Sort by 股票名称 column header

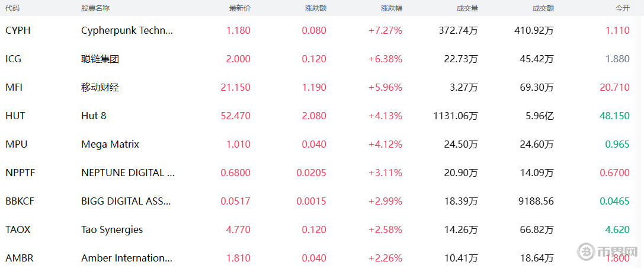95,8
